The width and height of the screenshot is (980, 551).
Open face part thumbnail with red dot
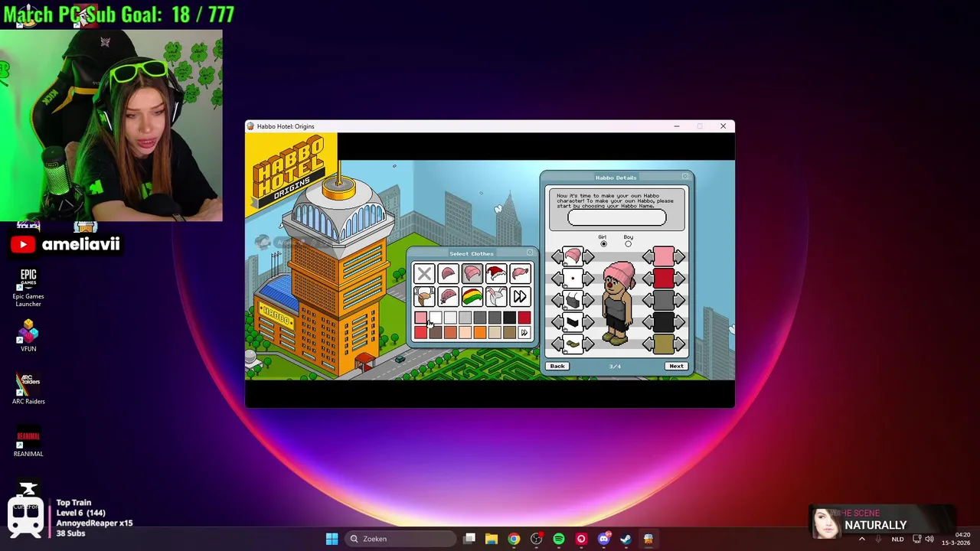[x=573, y=279]
